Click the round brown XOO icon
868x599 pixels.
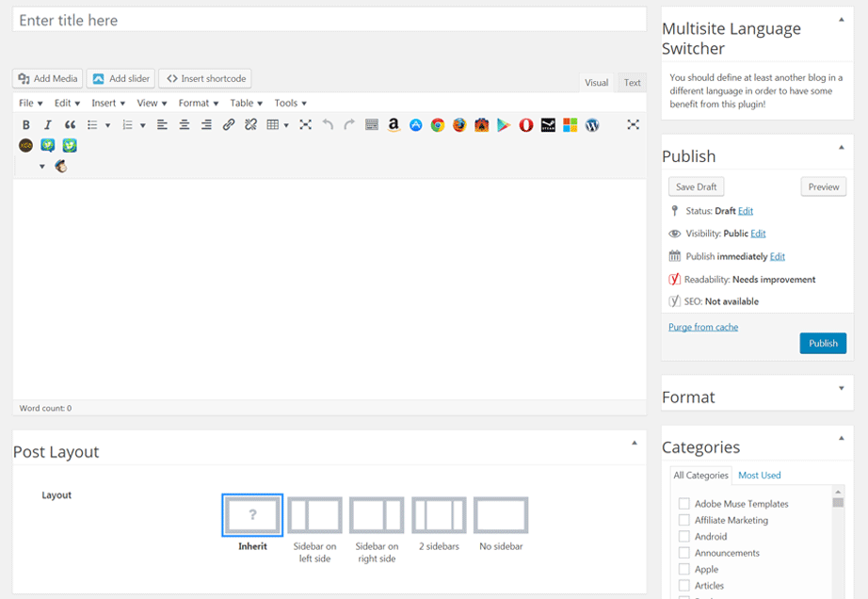pyautogui.click(x=26, y=146)
